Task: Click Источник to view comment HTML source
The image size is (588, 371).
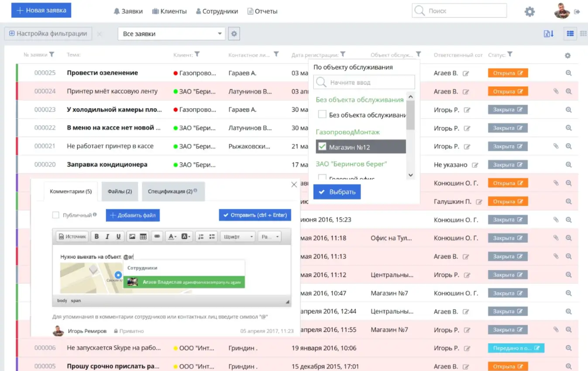Action: [x=72, y=236]
